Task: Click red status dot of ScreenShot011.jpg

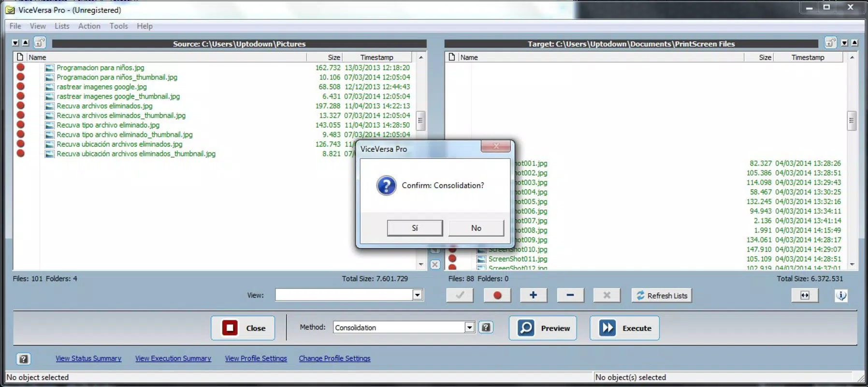Action: tap(452, 258)
